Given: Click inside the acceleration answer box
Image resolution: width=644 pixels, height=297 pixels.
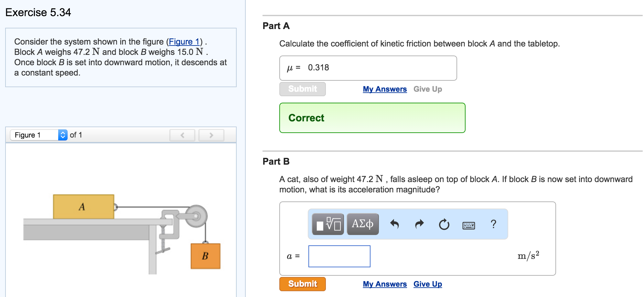Looking at the screenshot, I should tap(339, 256).
